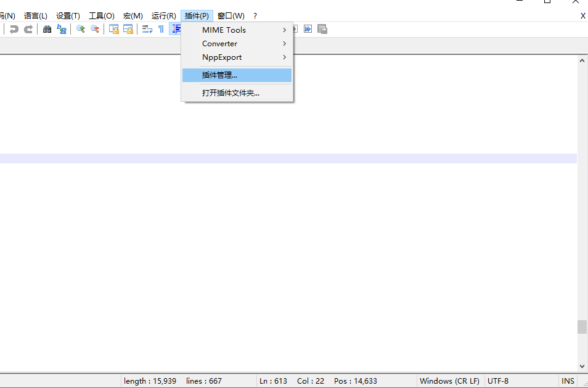Toggle synchronize vertical scrolling icon
This screenshot has height=388, width=588.
pos(113,29)
